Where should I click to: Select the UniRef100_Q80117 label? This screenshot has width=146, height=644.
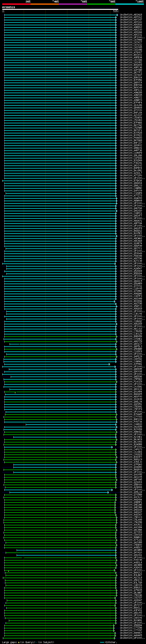(x=131, y=344)
